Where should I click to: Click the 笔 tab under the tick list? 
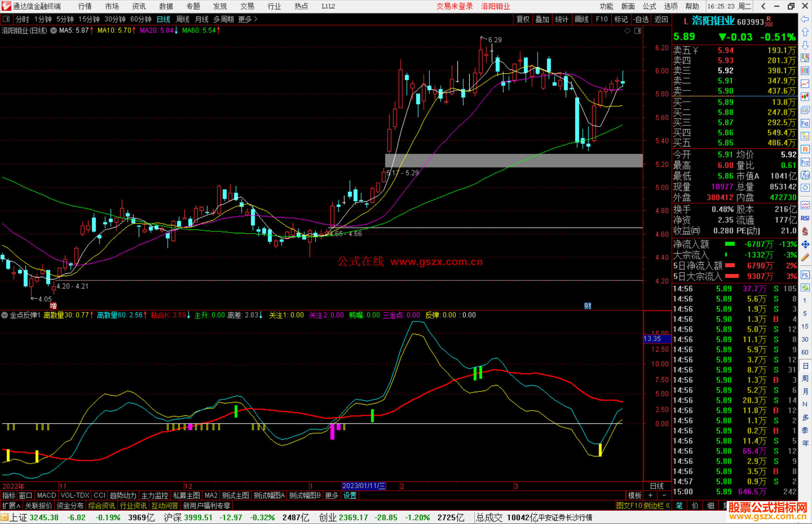pyautogui.click(x=679, y=506)
